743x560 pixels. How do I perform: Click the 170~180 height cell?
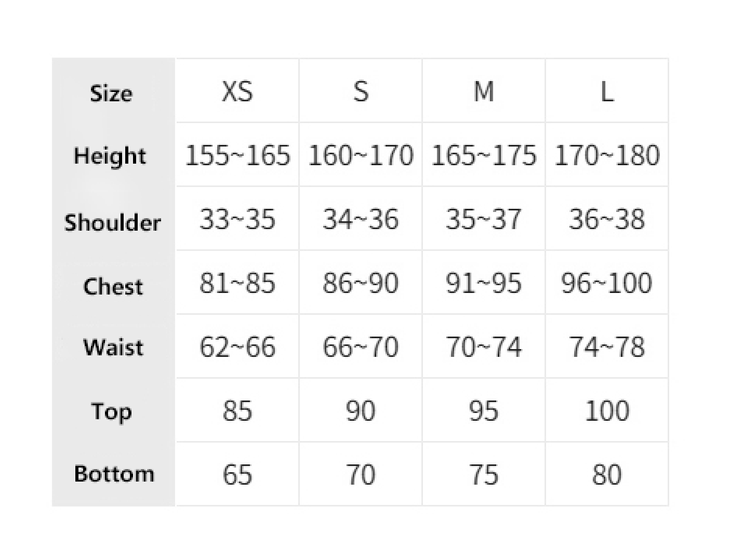[607, 155]
